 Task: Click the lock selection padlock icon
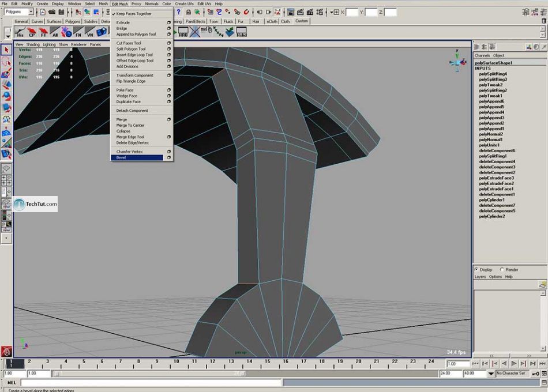[x=189, y=12]
